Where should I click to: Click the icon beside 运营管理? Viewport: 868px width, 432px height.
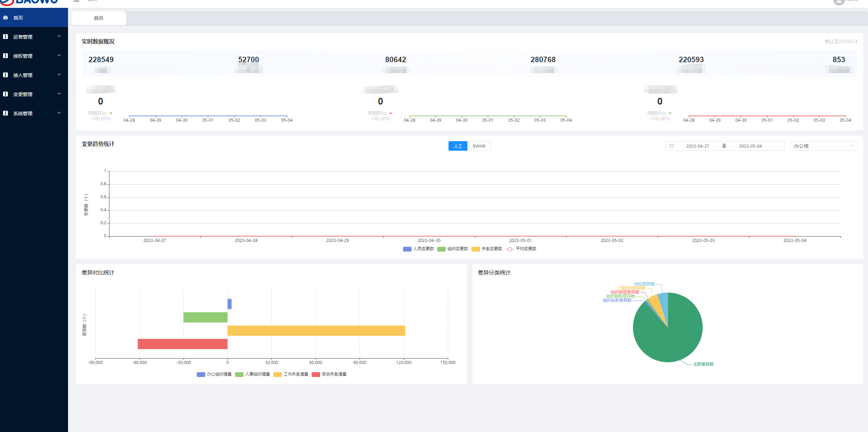pyautogui.click(x=5, y=37)
